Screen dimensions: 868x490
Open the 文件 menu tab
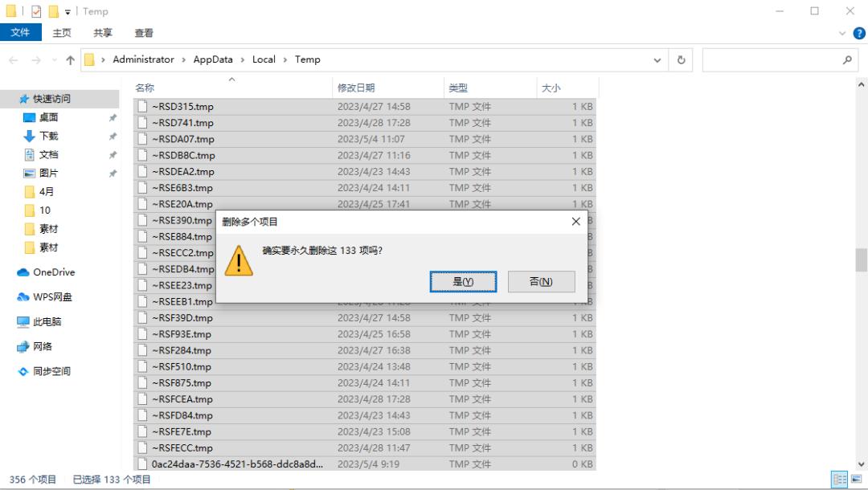tap(20, 33)
